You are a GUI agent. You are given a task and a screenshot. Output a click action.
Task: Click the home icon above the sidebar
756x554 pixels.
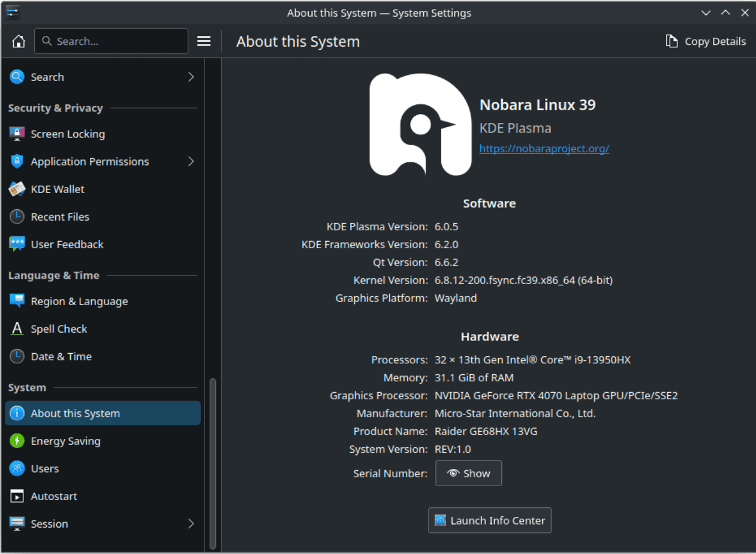pos(18,41)
